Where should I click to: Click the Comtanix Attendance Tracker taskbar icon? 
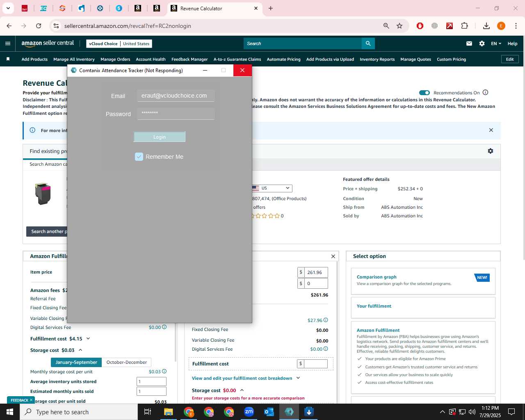pyautogui.click(x=289, y=412)
